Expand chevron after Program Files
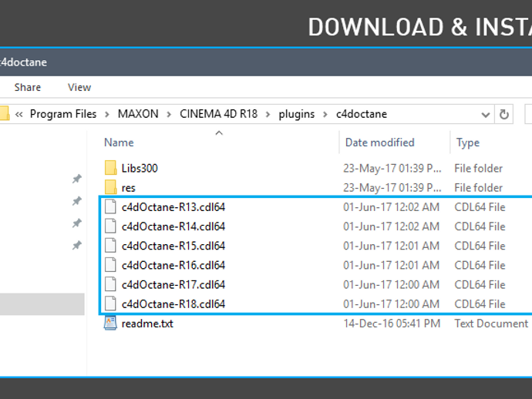The image size is (532, 399). tap(107, 115)
